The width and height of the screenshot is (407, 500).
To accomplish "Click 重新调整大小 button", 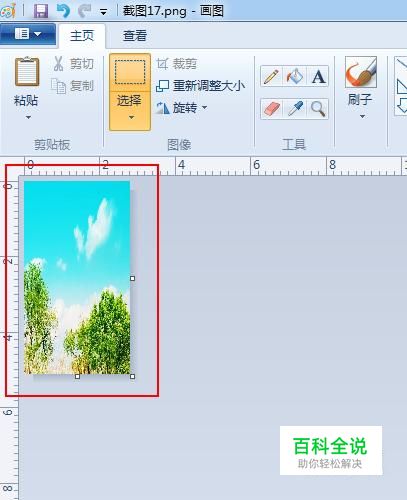I will point(200,86).
